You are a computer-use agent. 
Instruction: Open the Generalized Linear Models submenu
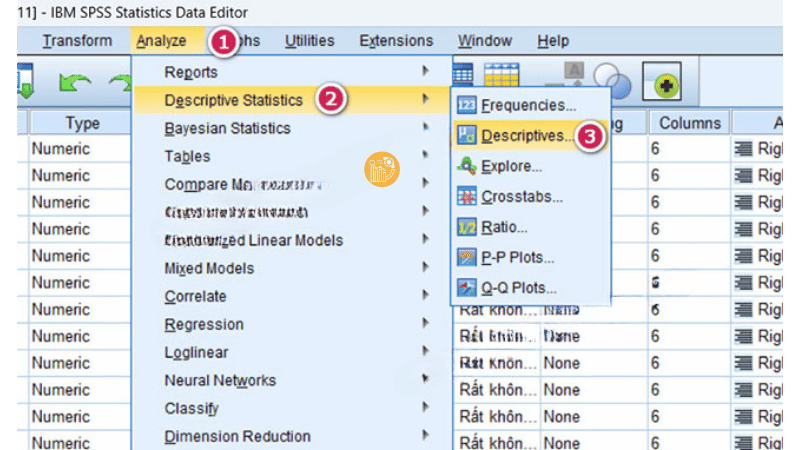(292, 240)
